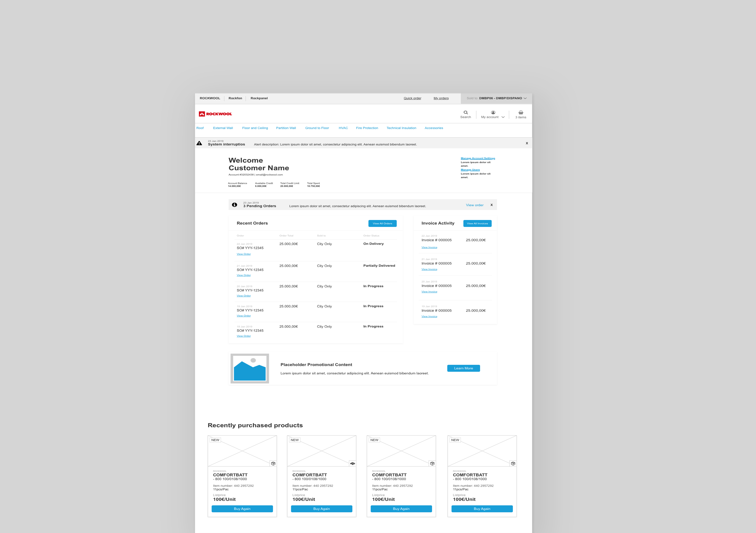Dismiss the System interruptios alert
The image size is (756, 533).
(x=527, y=143)
